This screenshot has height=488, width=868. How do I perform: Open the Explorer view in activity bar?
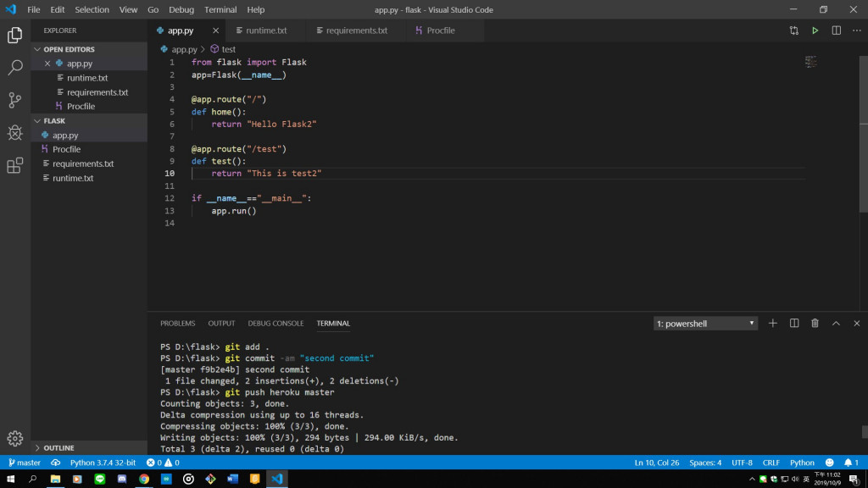click(x=15, y=36)
